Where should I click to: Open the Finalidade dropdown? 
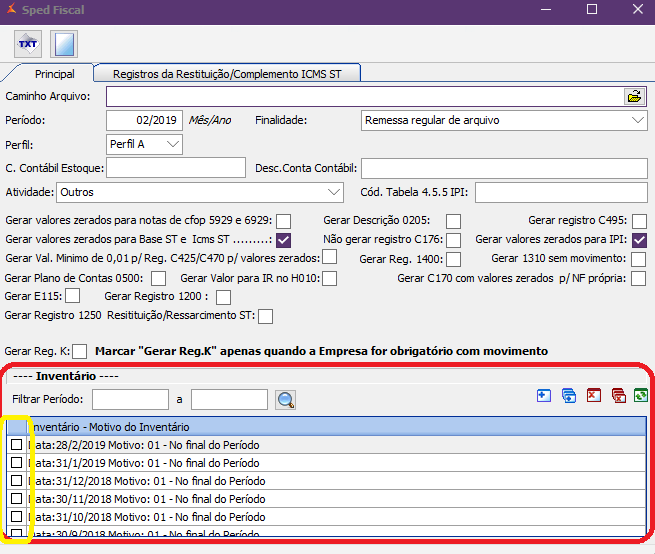[x=639, y=120]
